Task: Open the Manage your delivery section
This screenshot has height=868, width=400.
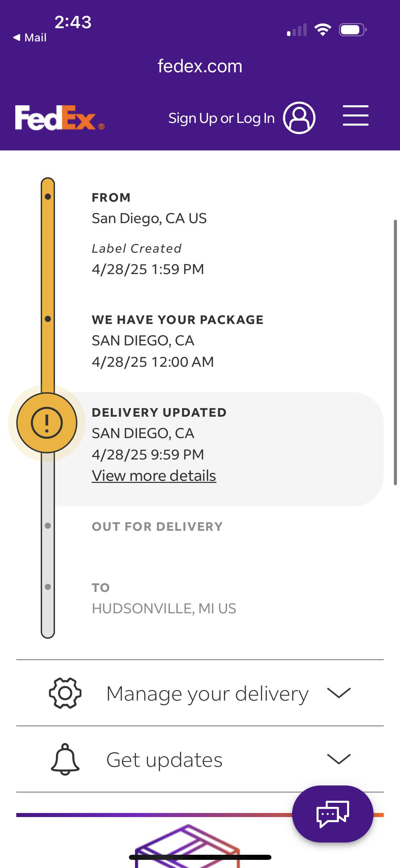Action: point(207,693)
